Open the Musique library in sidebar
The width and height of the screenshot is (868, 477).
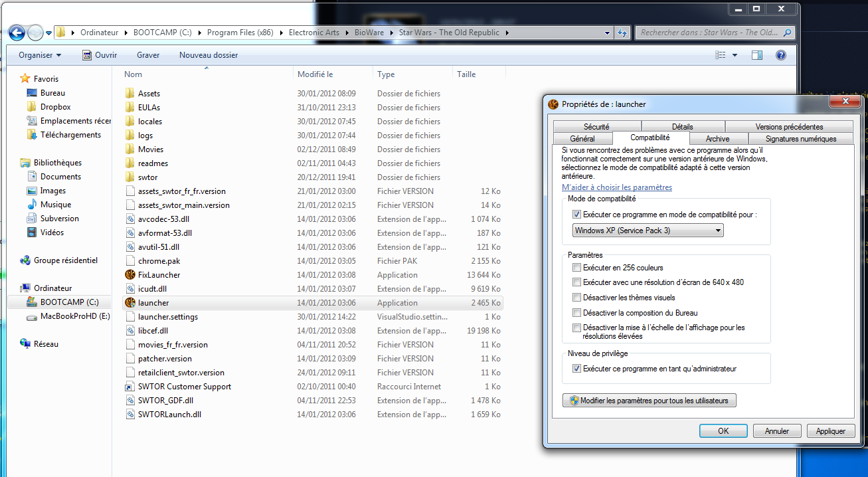[56, 205]
